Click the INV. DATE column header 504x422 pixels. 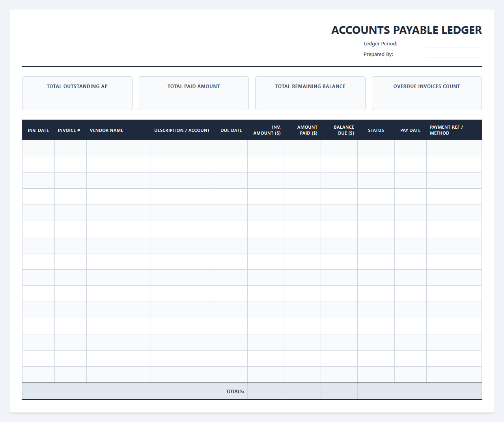(38, 130)
